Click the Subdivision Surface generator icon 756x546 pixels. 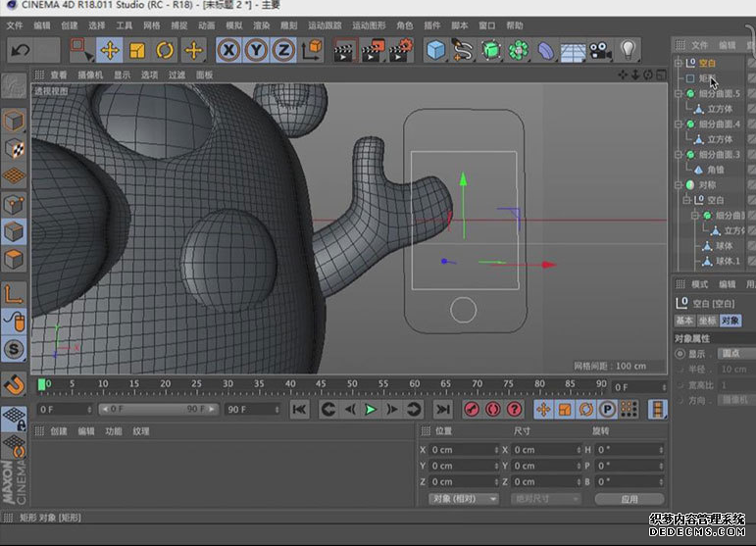491,50
